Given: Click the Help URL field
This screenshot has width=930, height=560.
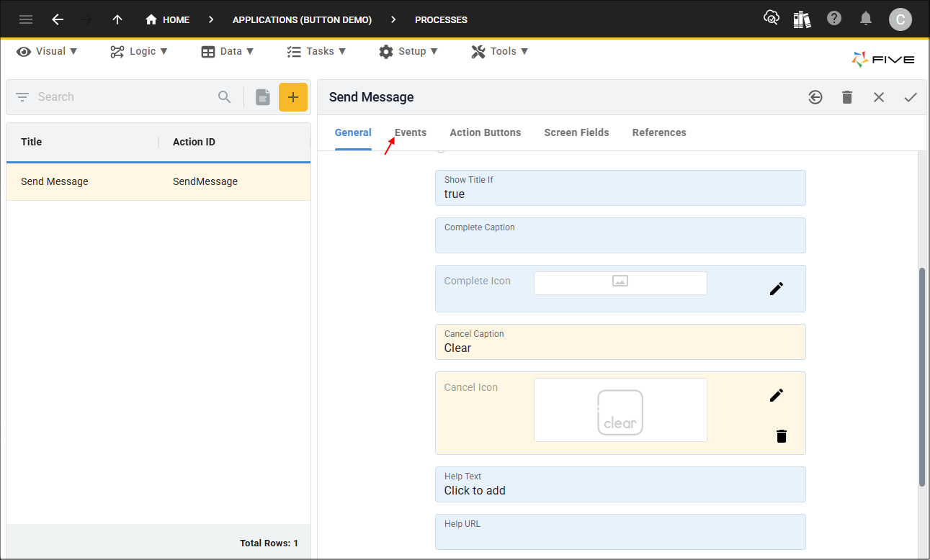Looking at the screenshot, I should 620,532.
